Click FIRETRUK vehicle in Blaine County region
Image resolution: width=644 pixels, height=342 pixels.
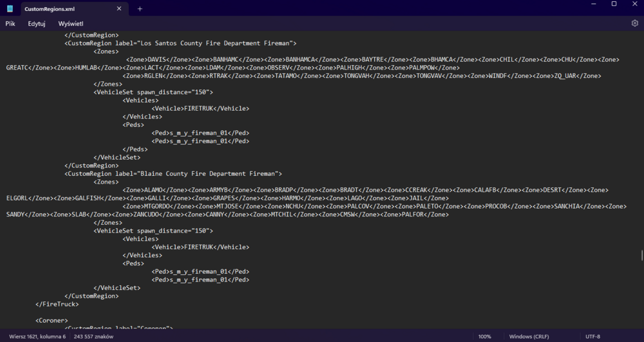pyautogui.click(x=200, y=247)
